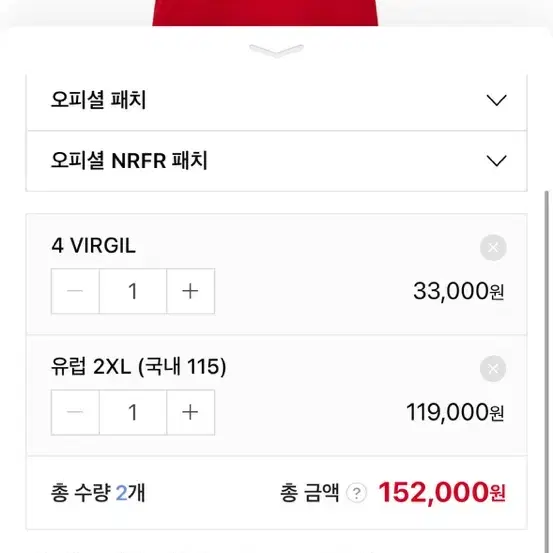Click the scrollbar on the right edge
This screenshot has width=553, height=553.
point(547,370)
